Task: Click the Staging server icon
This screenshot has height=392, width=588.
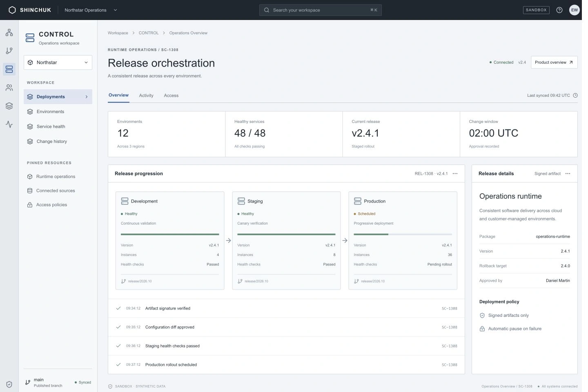Action: point(241,201)
